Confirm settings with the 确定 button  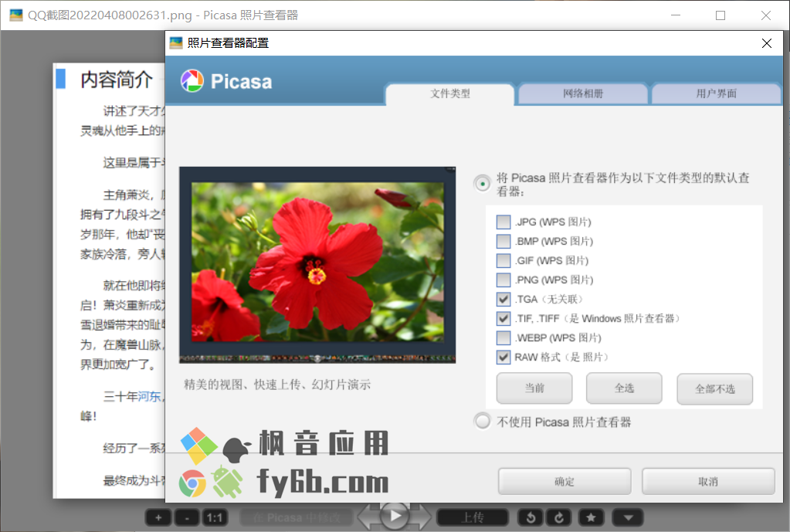pyautogui.click(x=565, y=482)
